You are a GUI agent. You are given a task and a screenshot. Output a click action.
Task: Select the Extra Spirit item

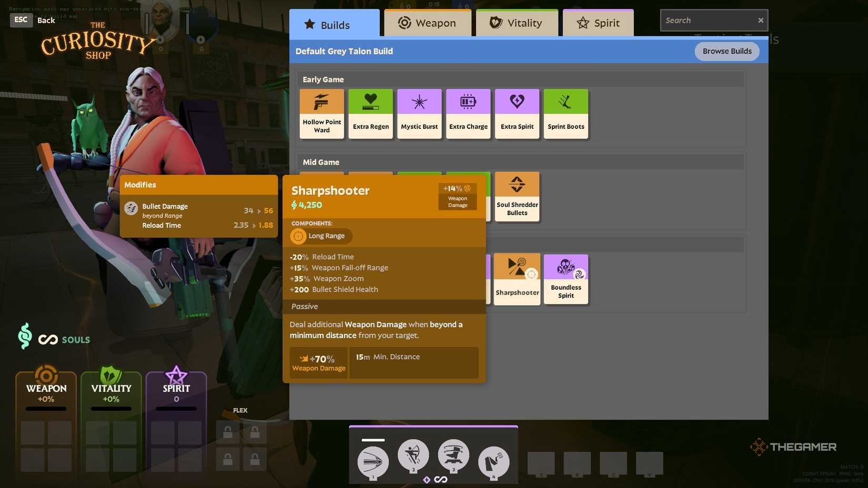click(x=517, y=114)
